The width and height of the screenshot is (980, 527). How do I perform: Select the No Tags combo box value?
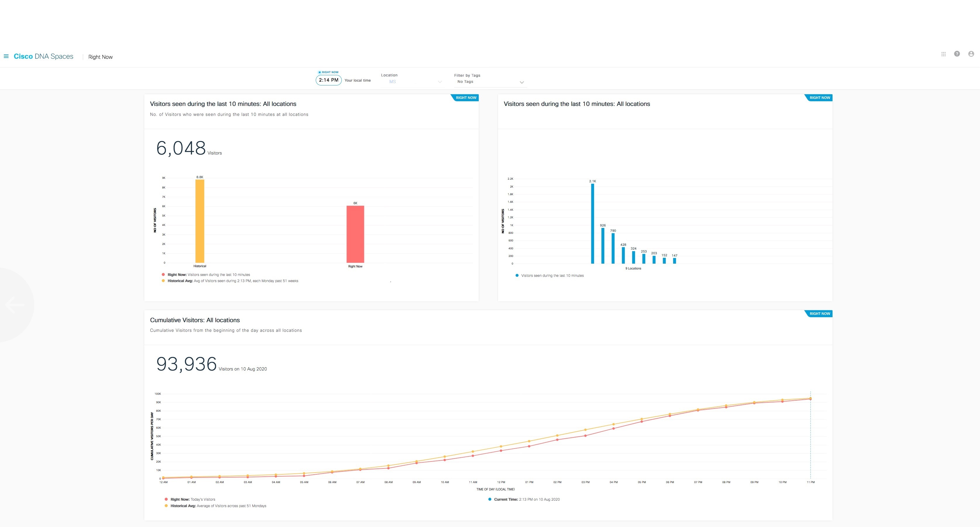pyautogui.click(x=465, y=82)
